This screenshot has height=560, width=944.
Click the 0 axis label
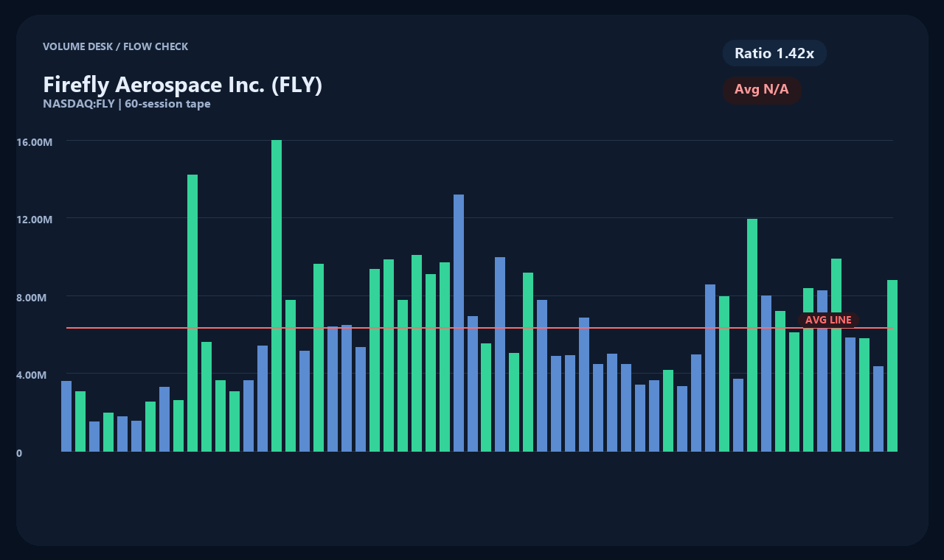(x=19, y=453)
